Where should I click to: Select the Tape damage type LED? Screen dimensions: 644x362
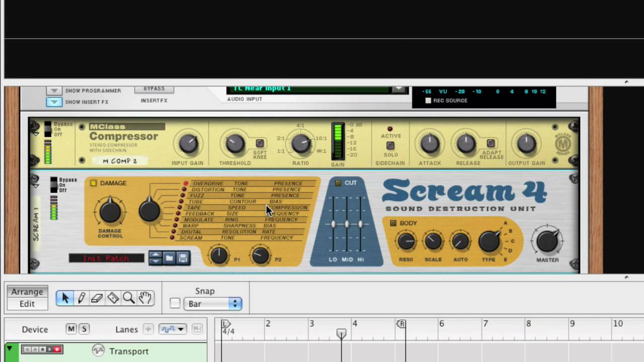[x=180, y=208]
